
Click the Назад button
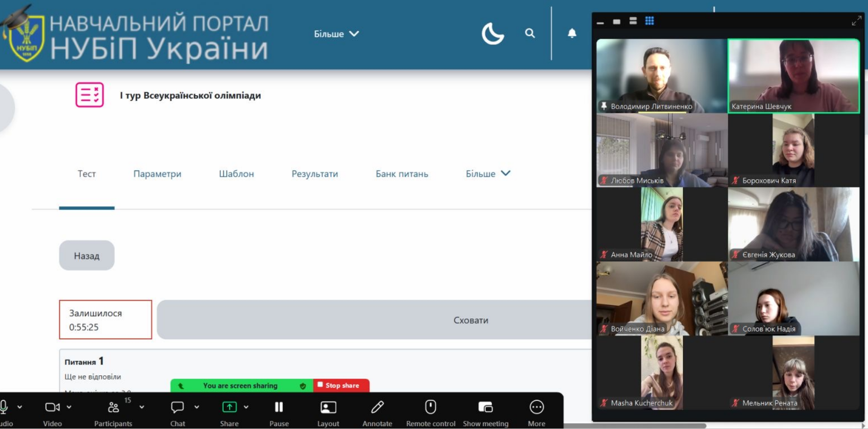[87, 255]
